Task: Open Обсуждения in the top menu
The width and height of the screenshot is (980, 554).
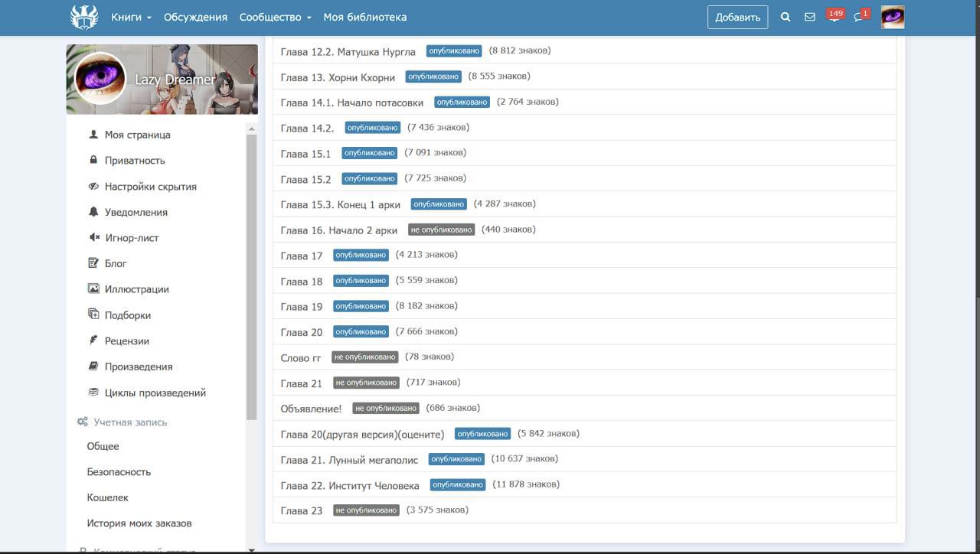Action: point(195,17)
